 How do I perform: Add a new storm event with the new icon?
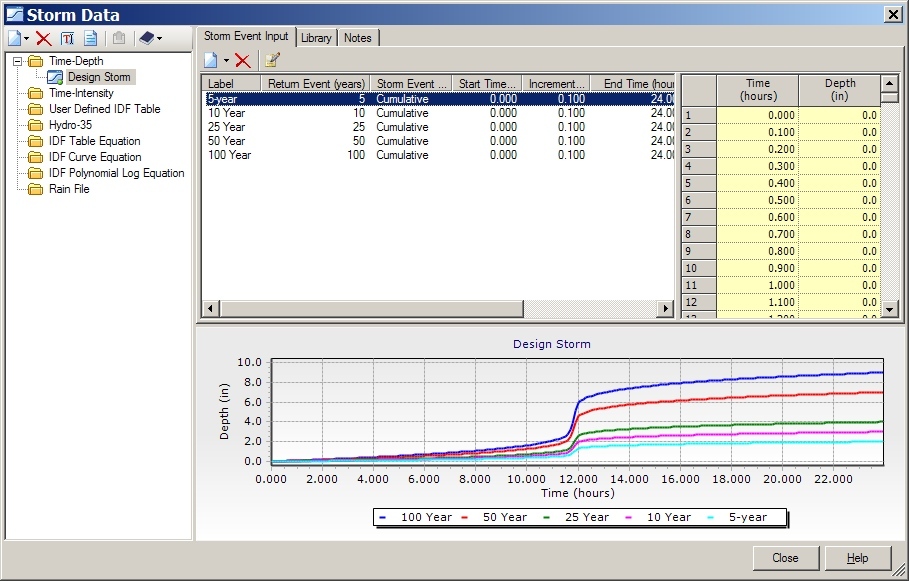click(x=211, y=60)
